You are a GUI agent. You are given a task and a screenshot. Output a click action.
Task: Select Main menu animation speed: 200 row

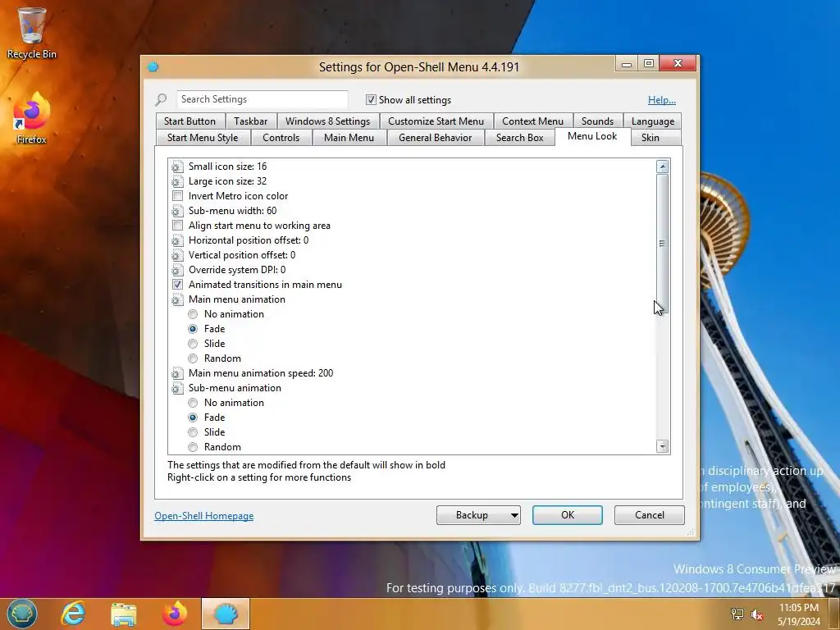pyautogui.click(x=261, y=373)
